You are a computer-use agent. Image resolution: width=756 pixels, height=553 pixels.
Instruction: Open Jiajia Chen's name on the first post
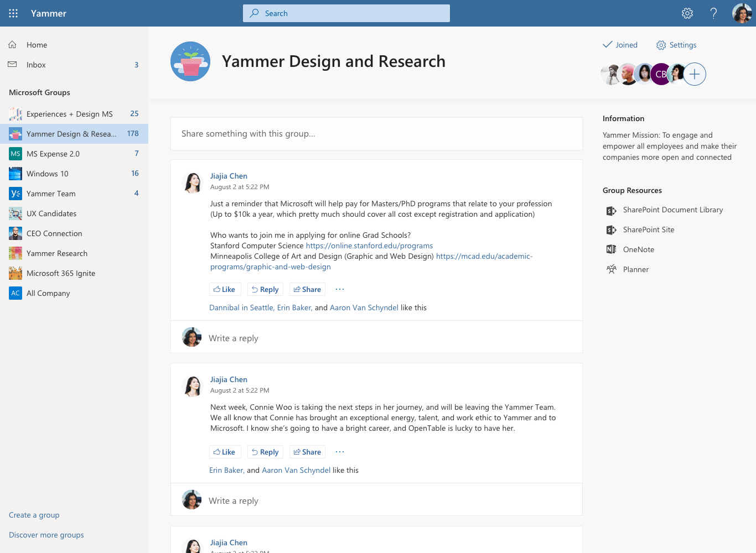(229, 176)
